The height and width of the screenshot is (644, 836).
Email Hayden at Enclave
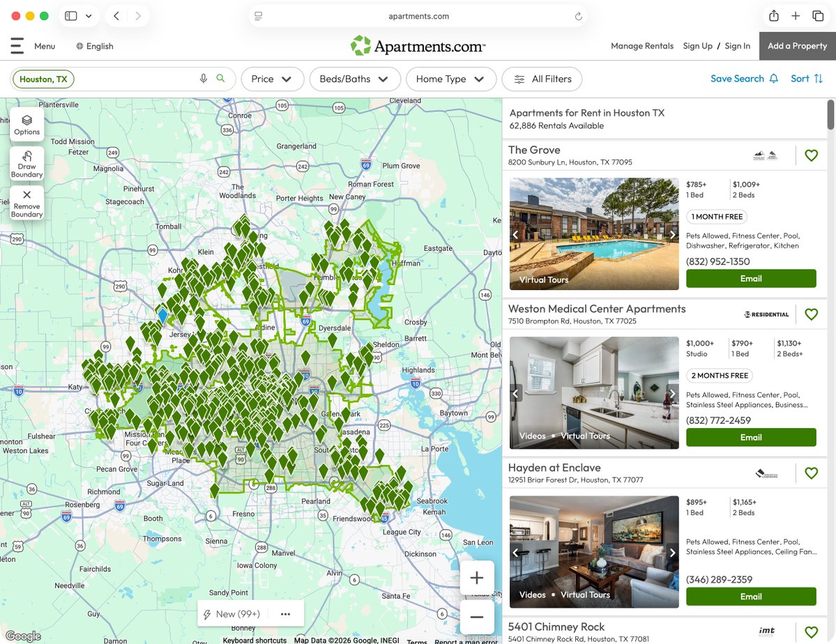click(x=751, y=596)
